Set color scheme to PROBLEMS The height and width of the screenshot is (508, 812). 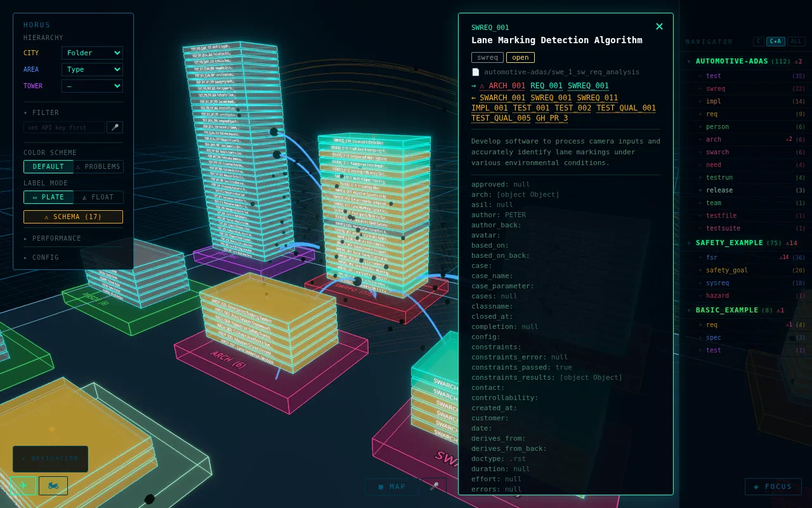[x=98, y=167]
